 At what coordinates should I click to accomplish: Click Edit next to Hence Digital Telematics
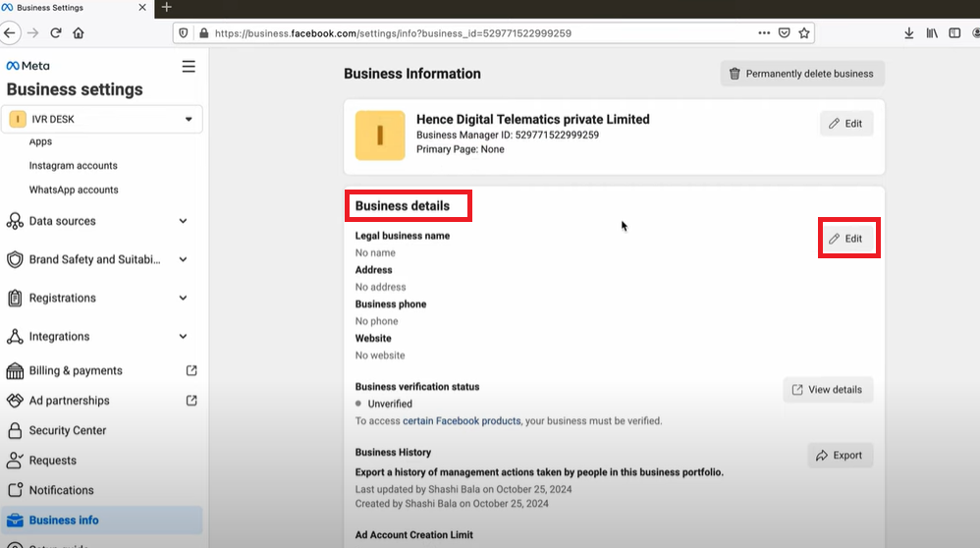pos(846,124)
